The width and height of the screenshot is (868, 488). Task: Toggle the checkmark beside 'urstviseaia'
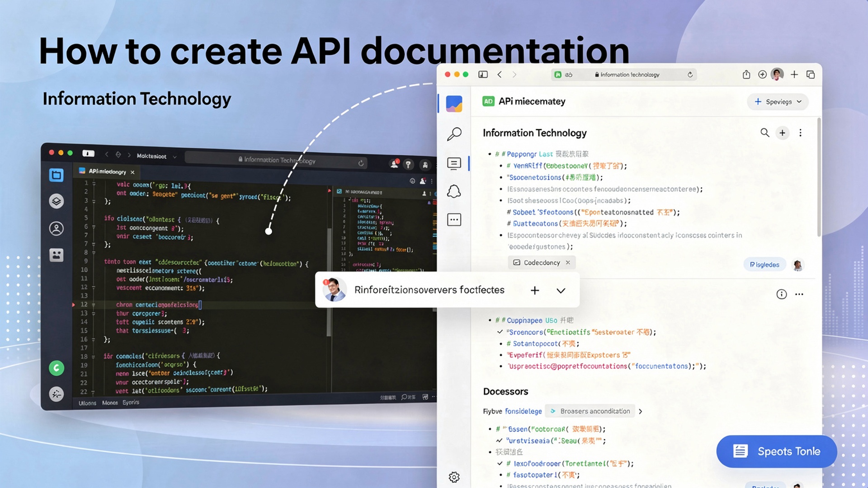pyautogui.click(x=499, y=440)
